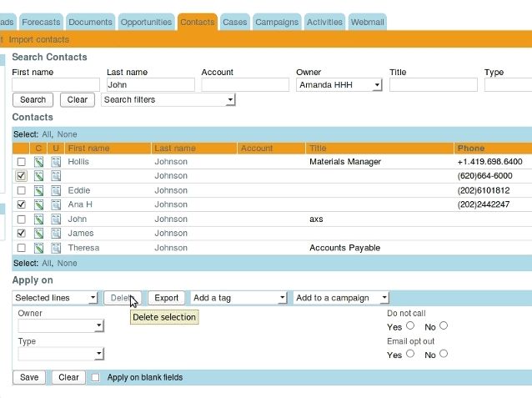Click the Import contacts link
The height and width of the screenshot is (398, 532).
point(38,40)
